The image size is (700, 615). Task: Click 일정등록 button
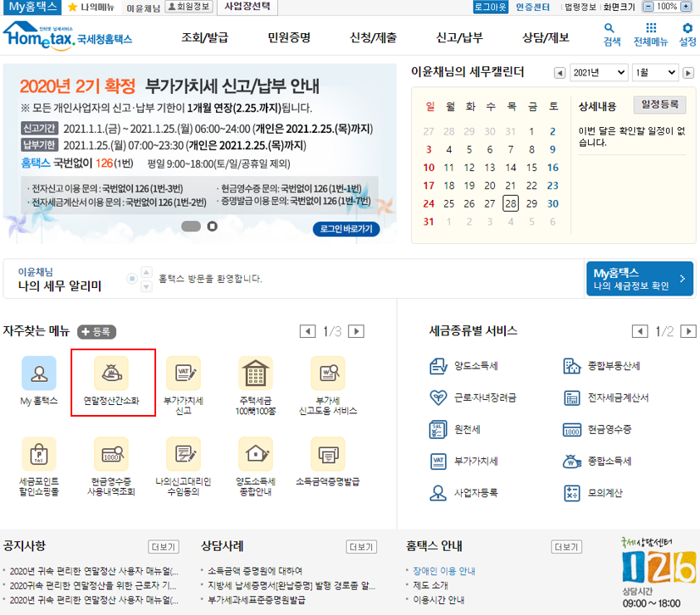660,105
